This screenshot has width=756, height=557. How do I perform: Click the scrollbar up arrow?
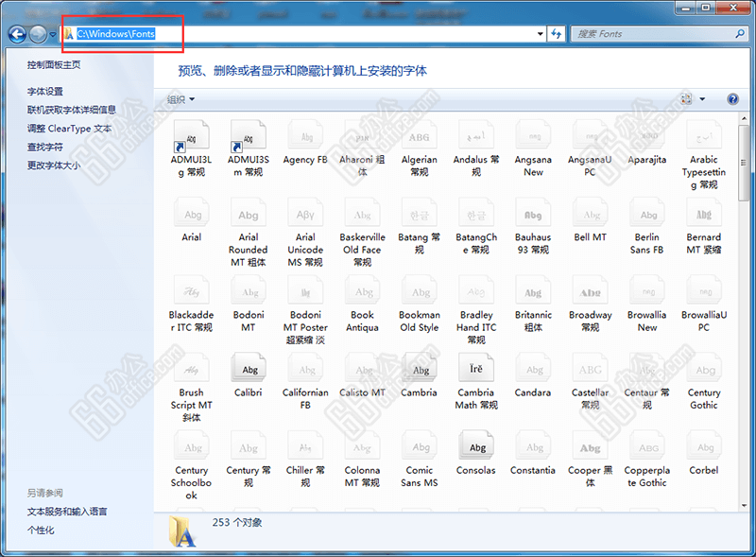[x=744, y=118]
